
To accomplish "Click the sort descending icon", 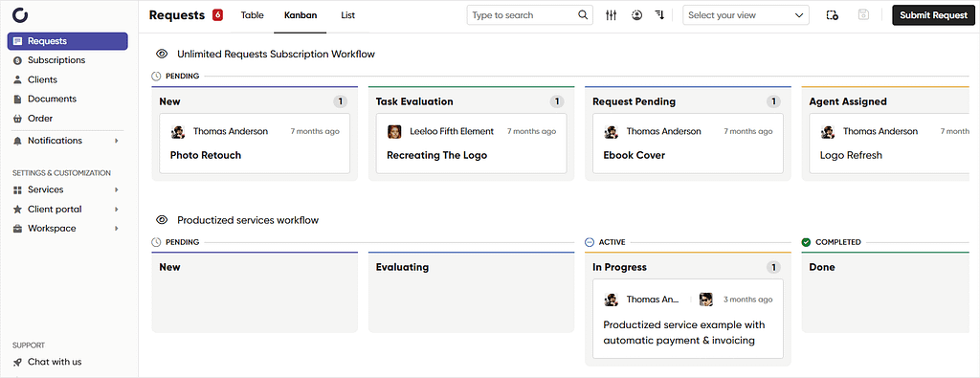I will [659, 15].
